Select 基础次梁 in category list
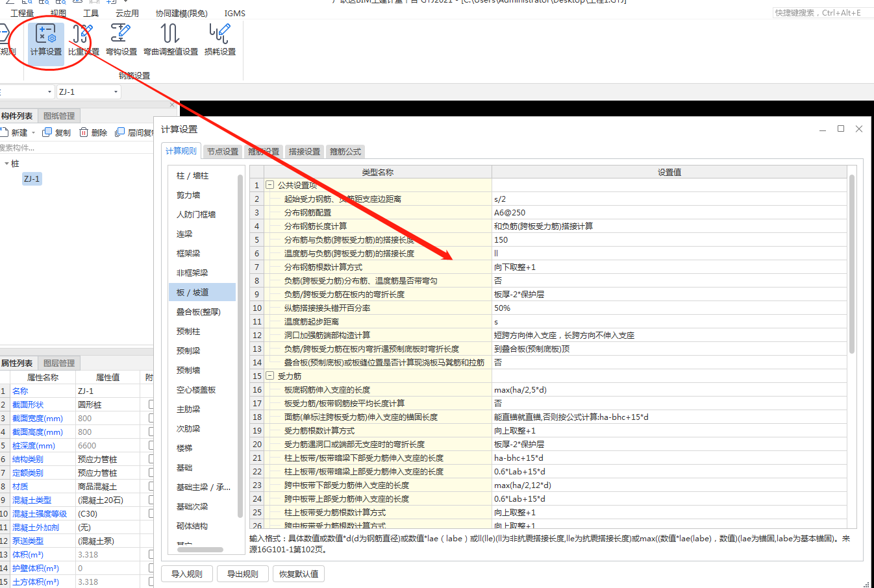Viewport: 874px width, 588px height. [x=201, y=506]
